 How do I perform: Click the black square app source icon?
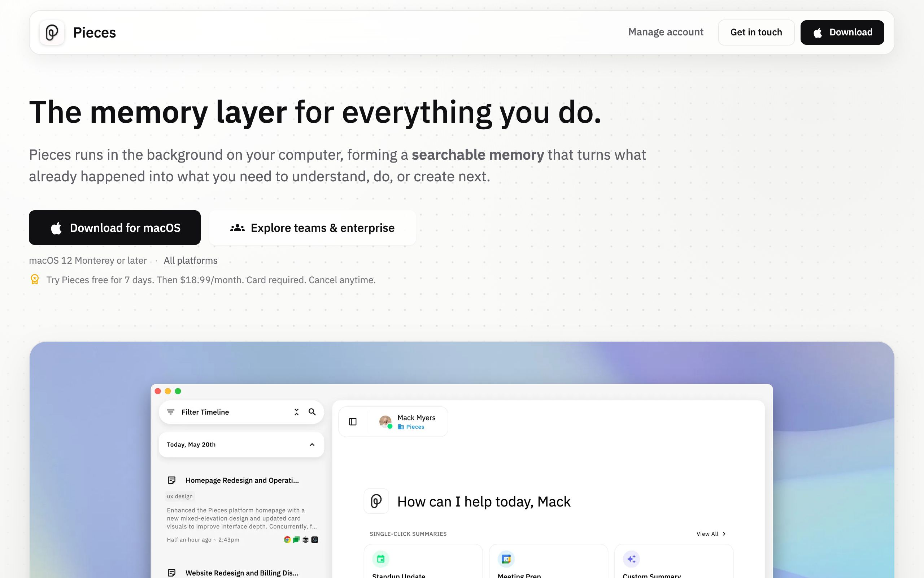pos(315,539)
